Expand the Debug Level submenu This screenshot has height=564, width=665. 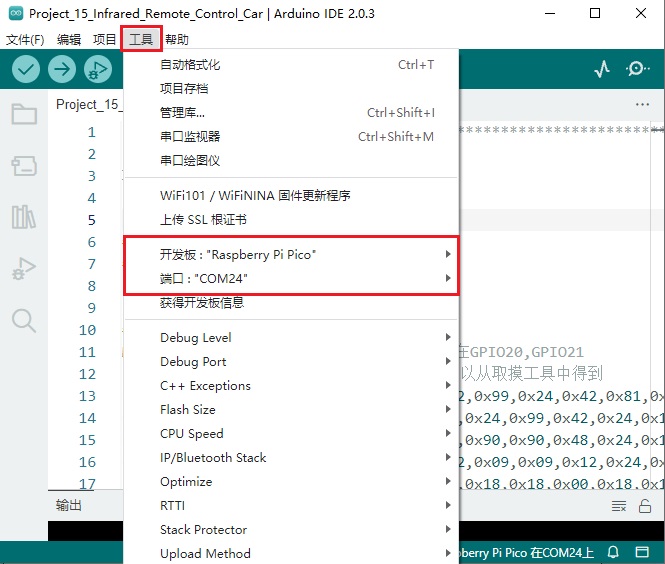(291, 338)
